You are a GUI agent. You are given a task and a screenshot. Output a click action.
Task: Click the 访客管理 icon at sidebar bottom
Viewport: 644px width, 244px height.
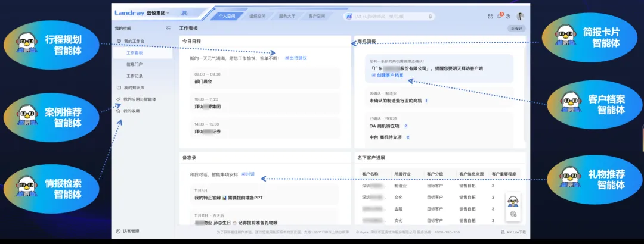coord(118,231)
